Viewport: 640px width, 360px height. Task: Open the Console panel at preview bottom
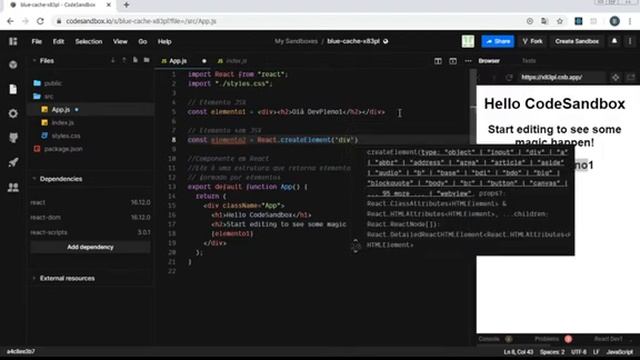489,339
